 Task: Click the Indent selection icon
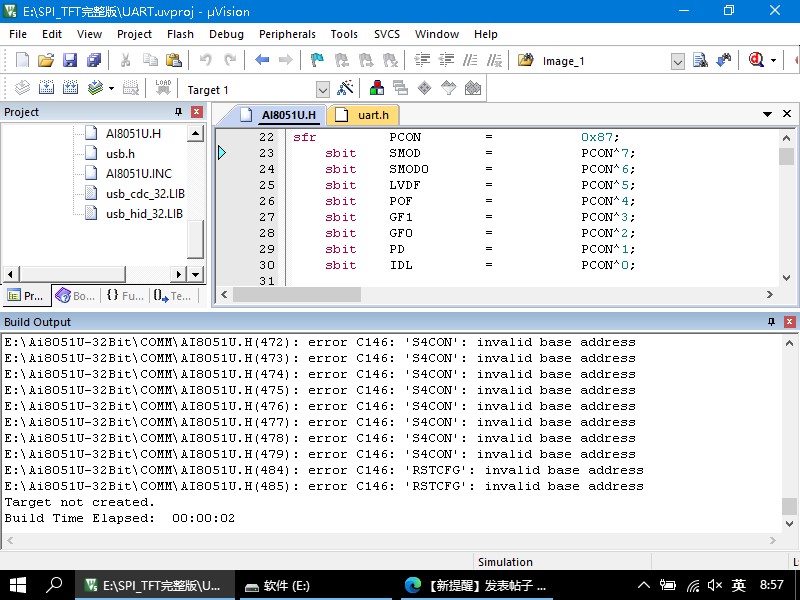pyautogui.click(x=422, y=60)
